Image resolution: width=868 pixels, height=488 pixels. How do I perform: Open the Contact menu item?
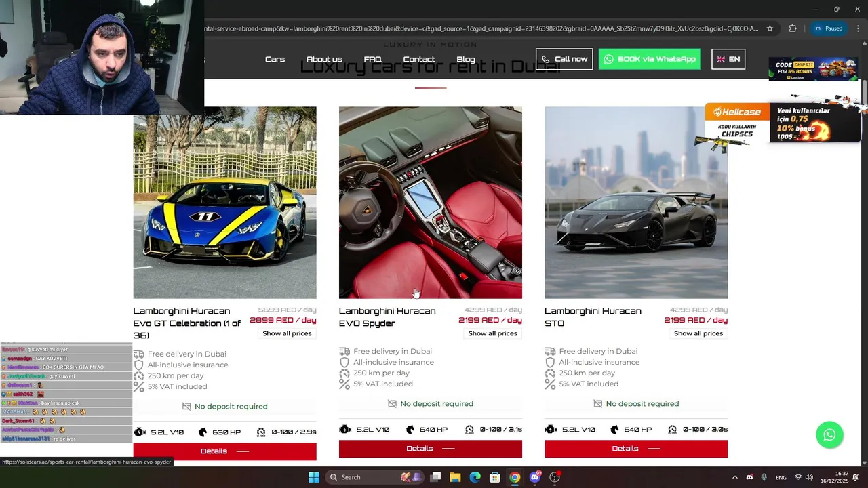tap(419, 59)
